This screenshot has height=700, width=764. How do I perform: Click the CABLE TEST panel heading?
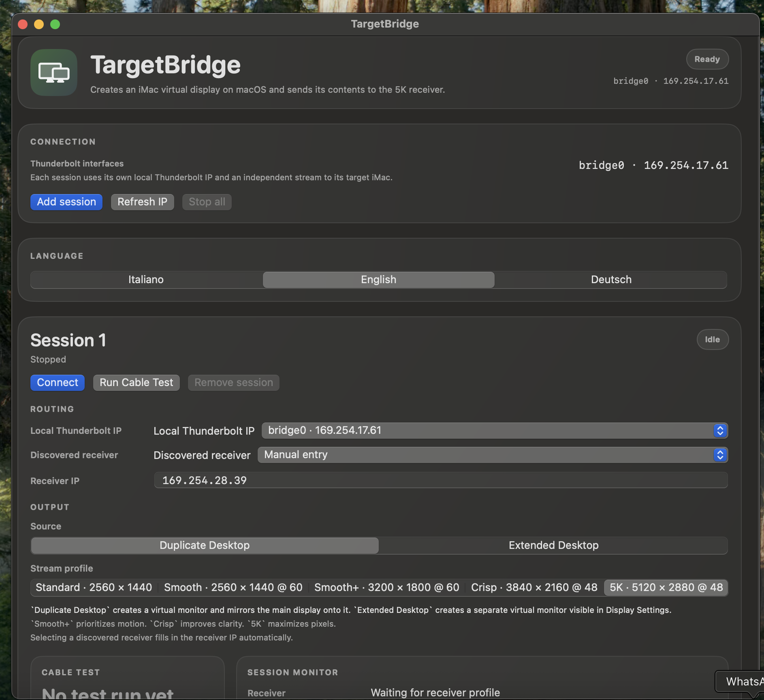tap(71, 672)
